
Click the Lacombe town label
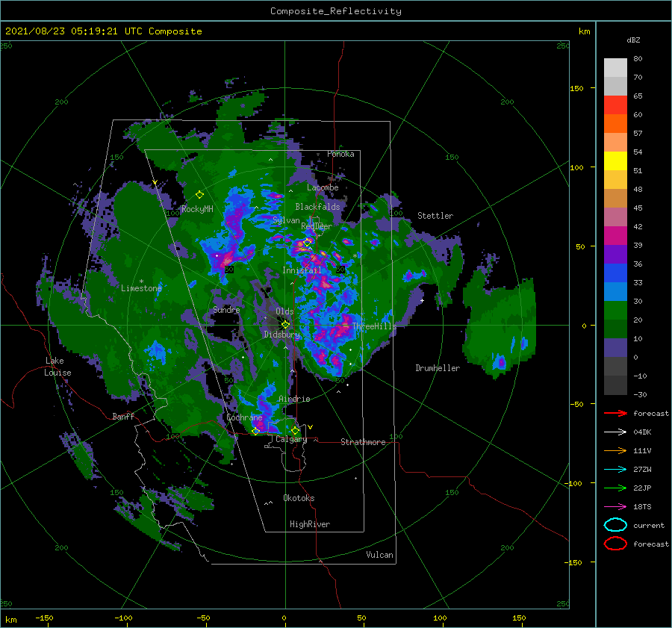(323, 187)
